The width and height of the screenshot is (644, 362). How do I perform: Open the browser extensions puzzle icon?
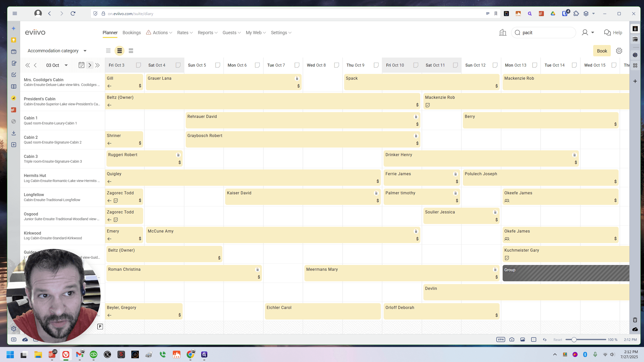[576, 14]
